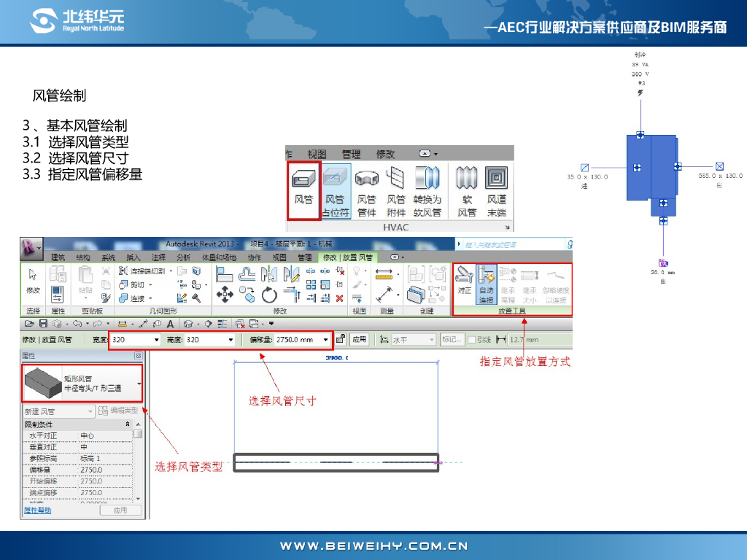The width and height of the screenshot is (747, 560).
Task: Click the Text 'A' tool in quick access toolbar
Action: (170, 324)
